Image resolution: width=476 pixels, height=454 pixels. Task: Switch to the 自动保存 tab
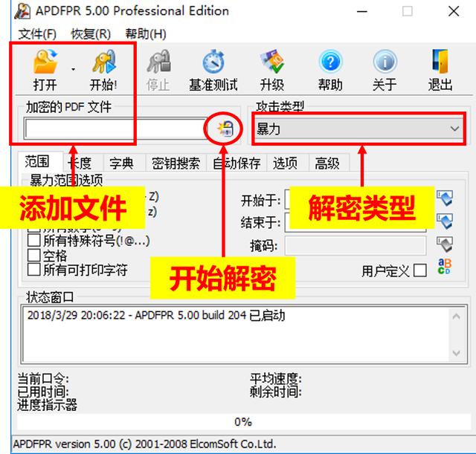pos(237,163)
